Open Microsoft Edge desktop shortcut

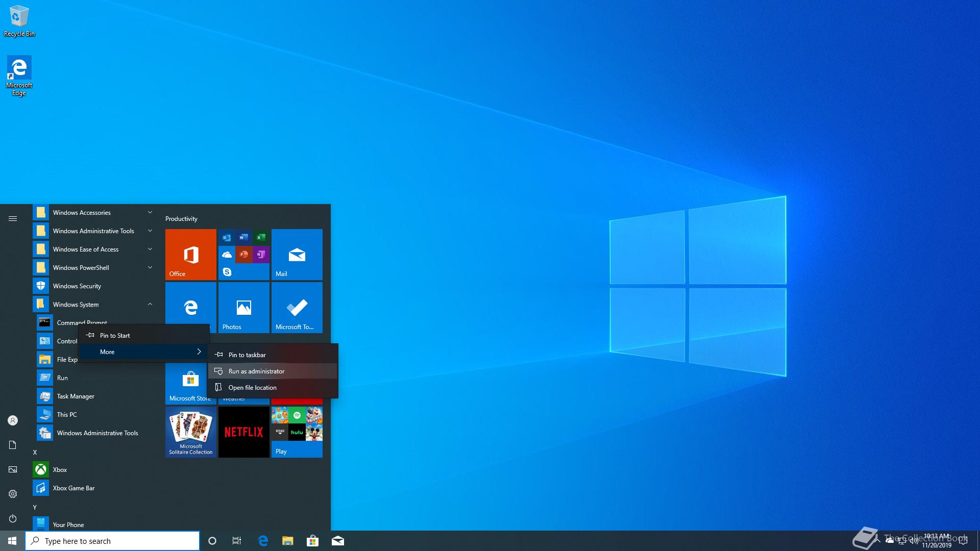click(19, 76)
